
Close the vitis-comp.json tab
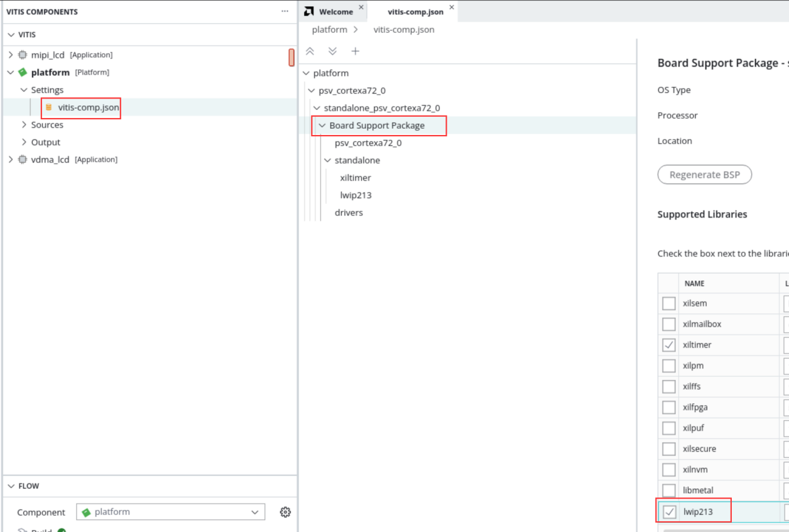click(x=452, y=8)
